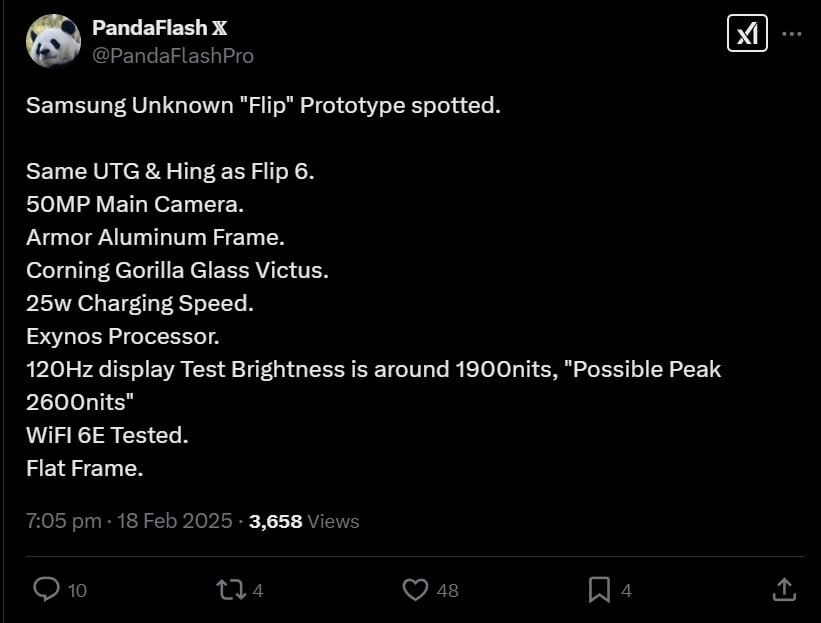821x623 pixels.
Task: Click the "Exynos Processor." text line
Action: (122, 335)
